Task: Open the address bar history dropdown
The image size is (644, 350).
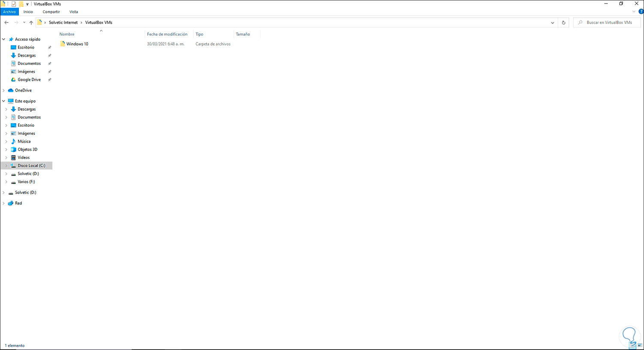Action: (553, 22)
